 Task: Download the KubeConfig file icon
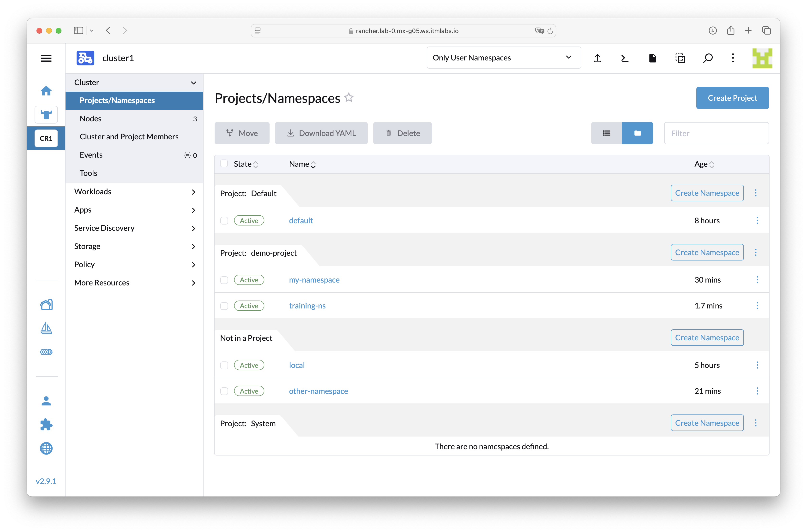click(x=652, y=58)
